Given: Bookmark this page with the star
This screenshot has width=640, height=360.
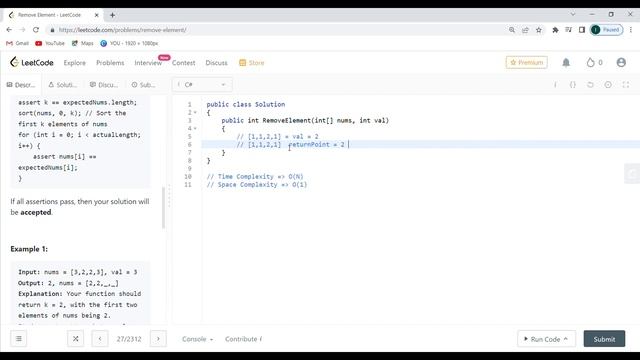Looking at the screenshot, I should click(539, 30).
